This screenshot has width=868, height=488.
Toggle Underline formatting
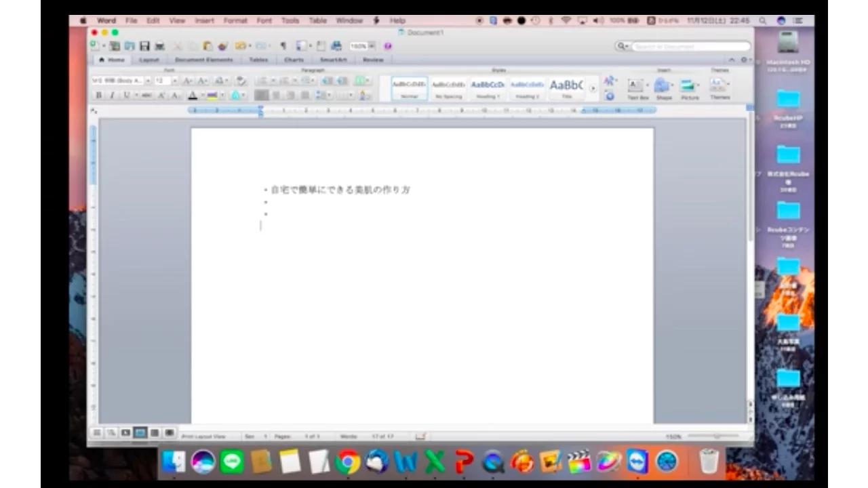pyautogui.click(x=126, y=96)
